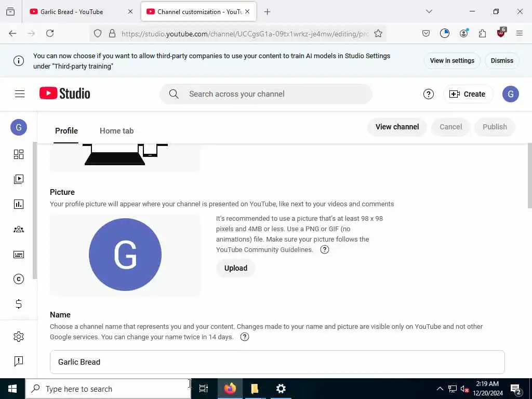The height and width of the screenshot is (399, 532).
Task: Click the muted volume icon in system tray
Action: (x=464, y=389)
